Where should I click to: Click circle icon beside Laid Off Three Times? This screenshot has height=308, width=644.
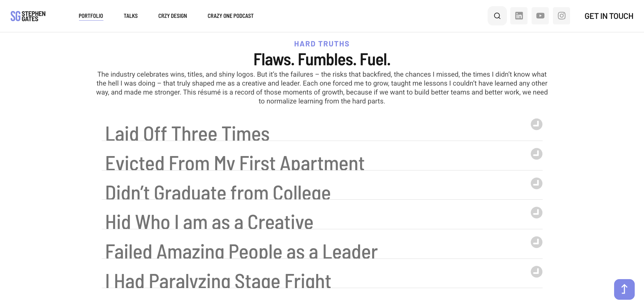536,124
